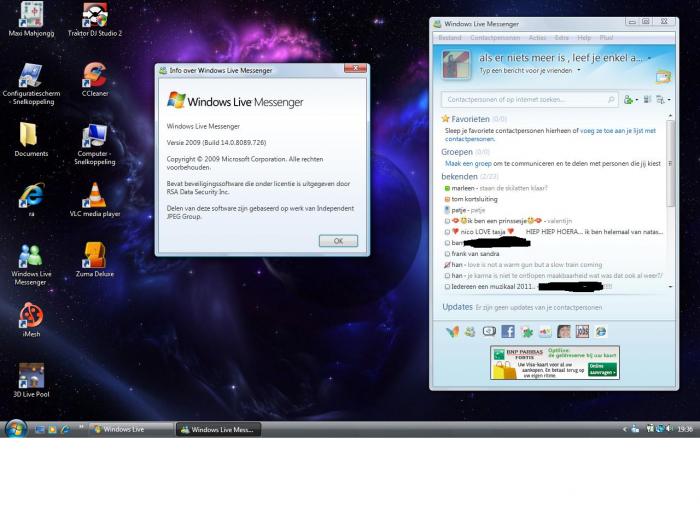Expand the quick launch overflow chevron

(x=81, y=427)
